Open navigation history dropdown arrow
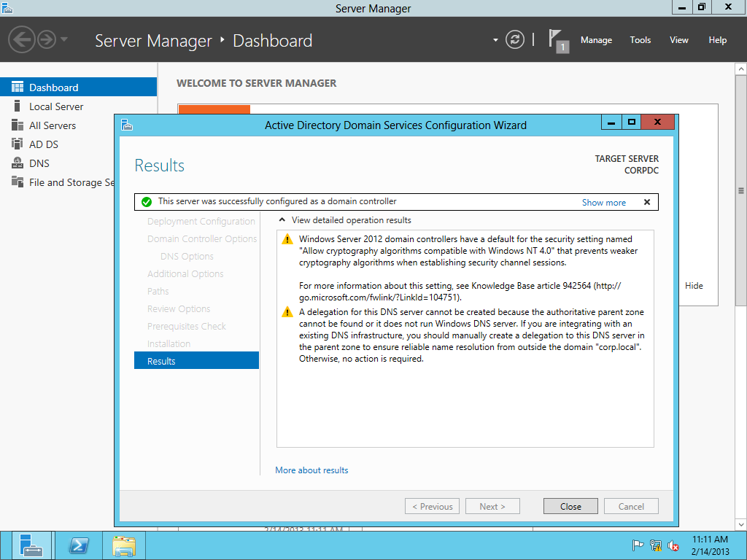 64,39
